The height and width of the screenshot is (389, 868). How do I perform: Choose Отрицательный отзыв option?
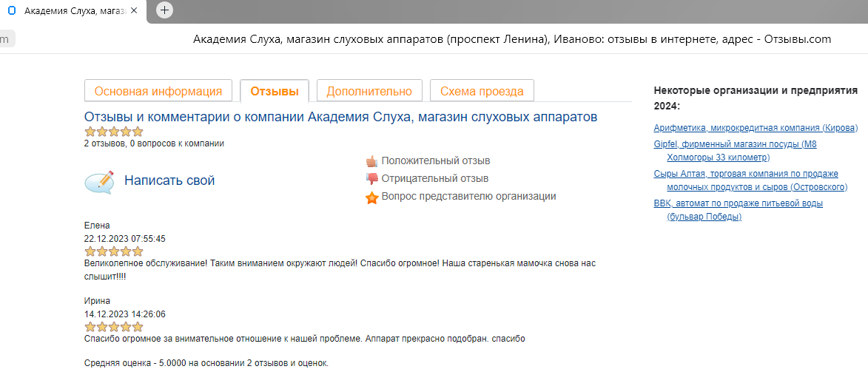435,178
